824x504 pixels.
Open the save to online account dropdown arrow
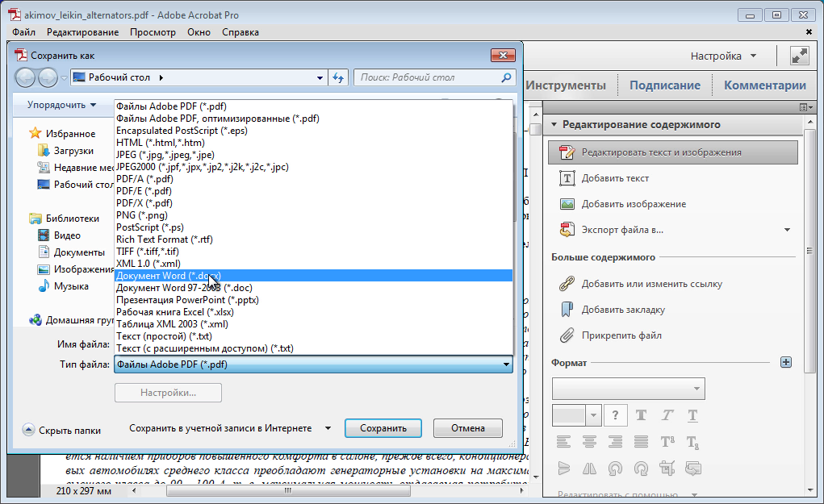tap(328, 428)
